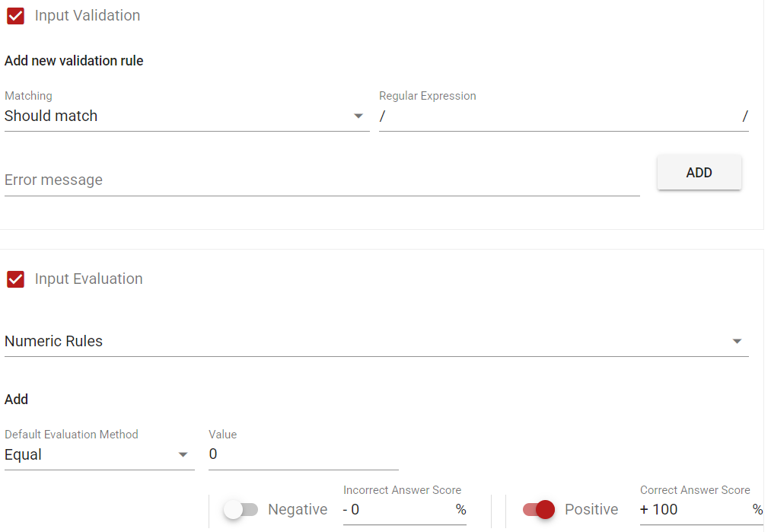Click the Negative label text
Image resolution: width=771 pixels, height=532 pixels.
298,510
